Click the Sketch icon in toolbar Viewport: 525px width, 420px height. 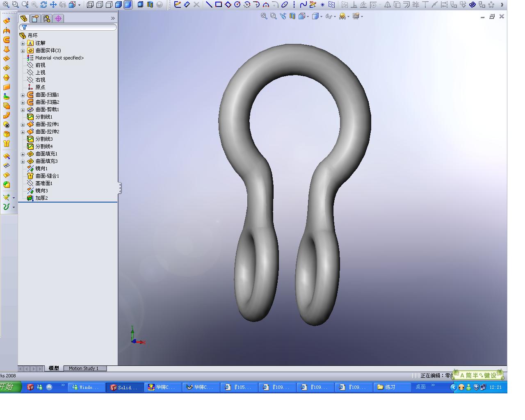(177, 5)
